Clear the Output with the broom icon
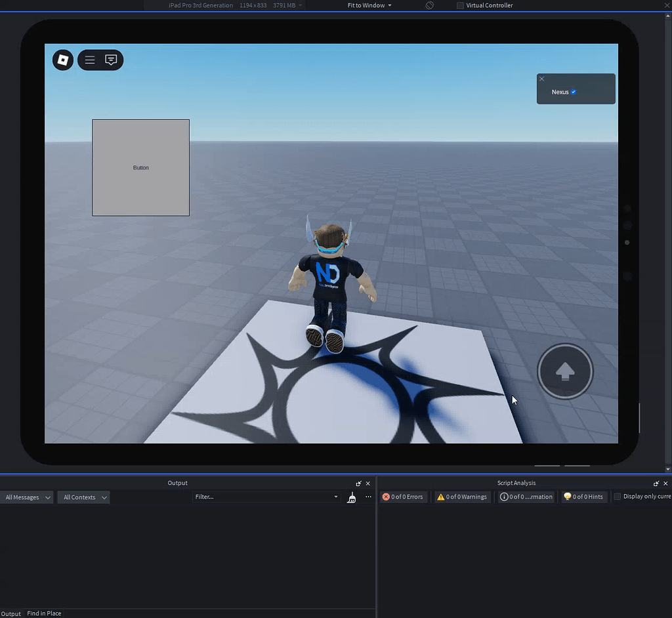This screenshot has width=672, height=618. click(352, 497)
